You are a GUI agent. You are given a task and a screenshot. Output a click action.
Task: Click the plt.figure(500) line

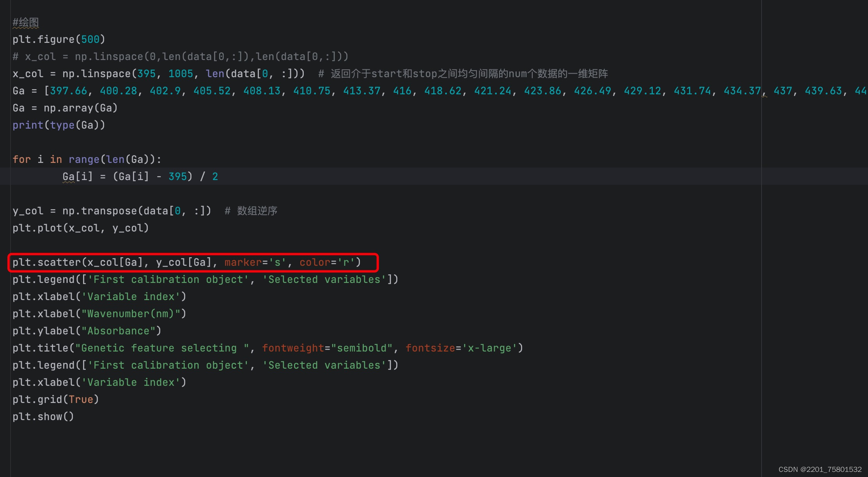(x=58, y=39)
